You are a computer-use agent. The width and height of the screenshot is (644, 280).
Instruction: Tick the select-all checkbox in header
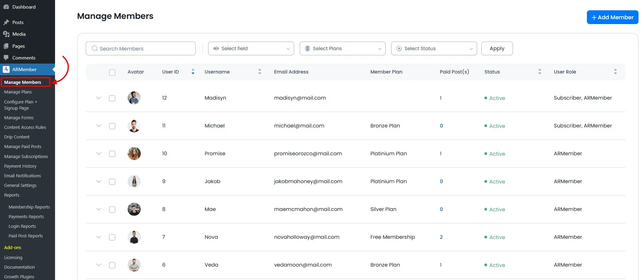(112, 72)
